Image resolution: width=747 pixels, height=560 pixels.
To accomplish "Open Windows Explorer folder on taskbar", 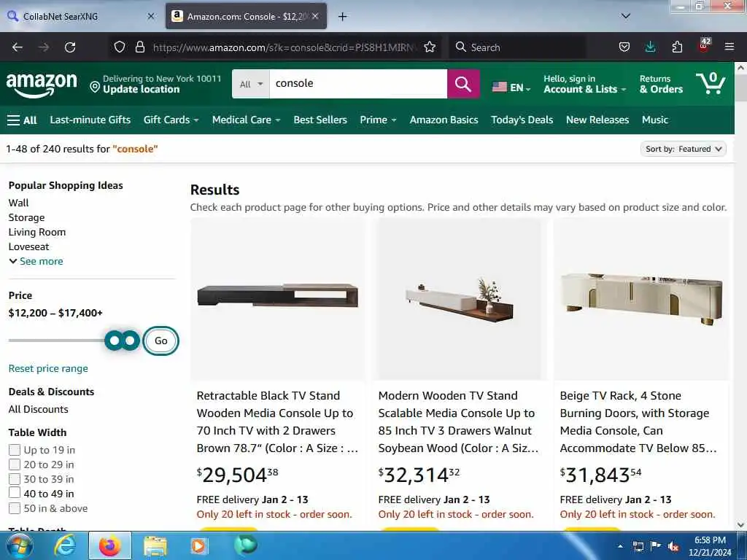I will click(x=155, y=546).
